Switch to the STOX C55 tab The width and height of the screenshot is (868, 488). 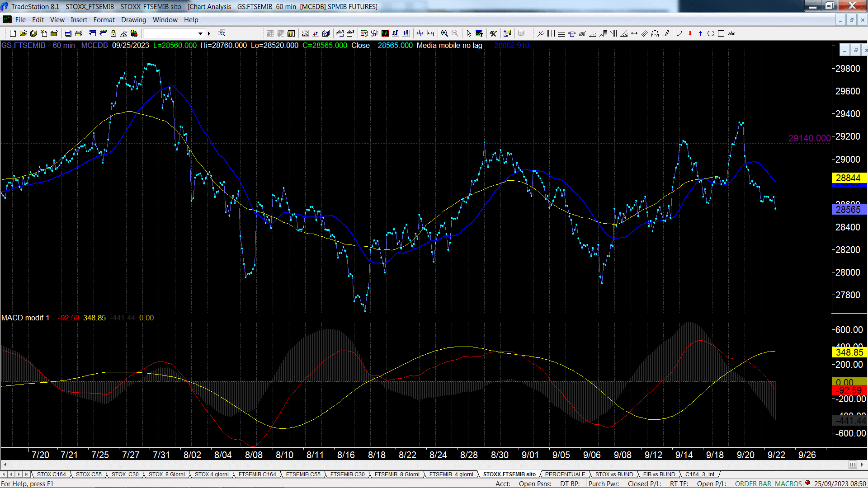pos(89,474)
